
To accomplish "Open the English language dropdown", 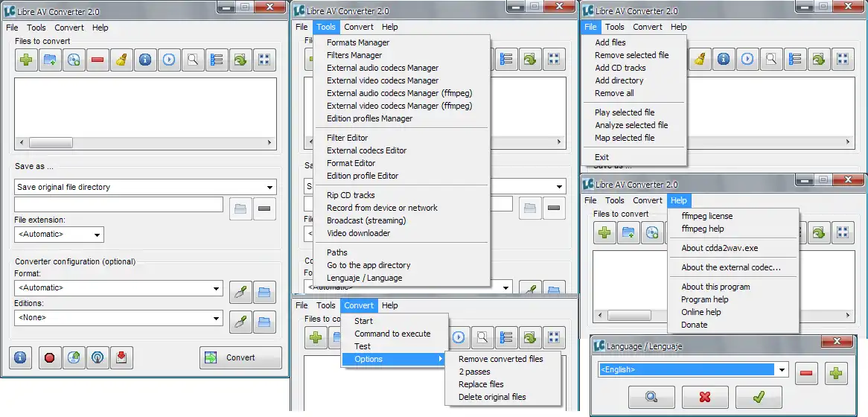I will [693, 369].
